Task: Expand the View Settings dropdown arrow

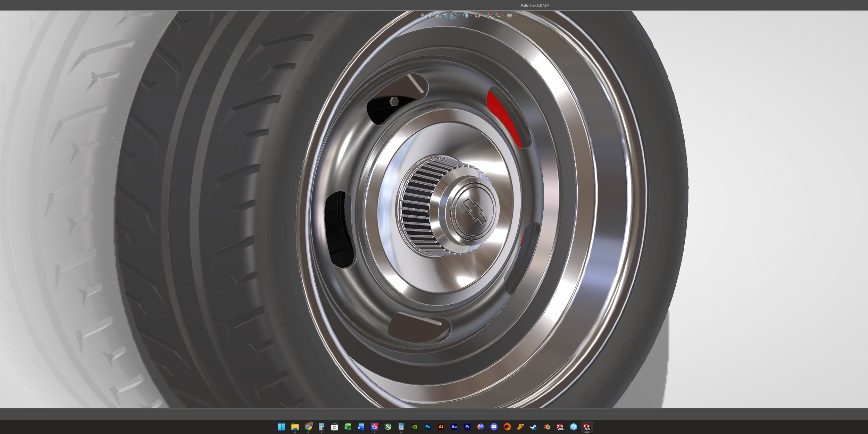Action: [515, 16]
